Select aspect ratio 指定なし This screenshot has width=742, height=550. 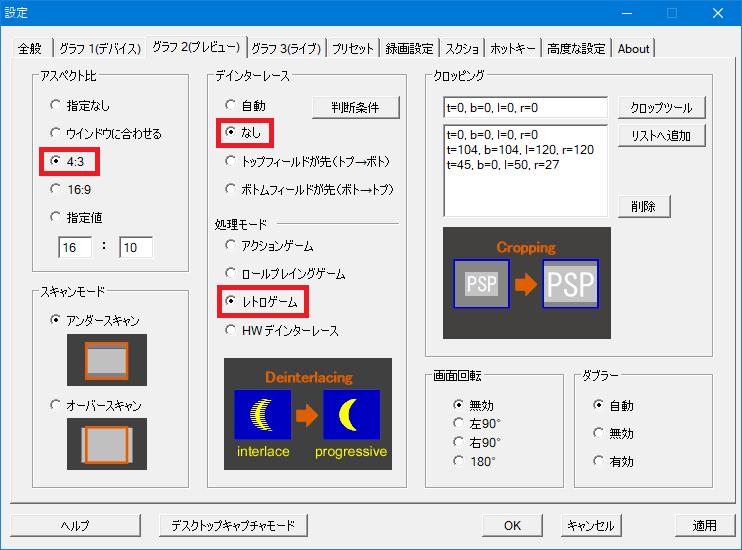pyautogui.click(x=80, y=105)
